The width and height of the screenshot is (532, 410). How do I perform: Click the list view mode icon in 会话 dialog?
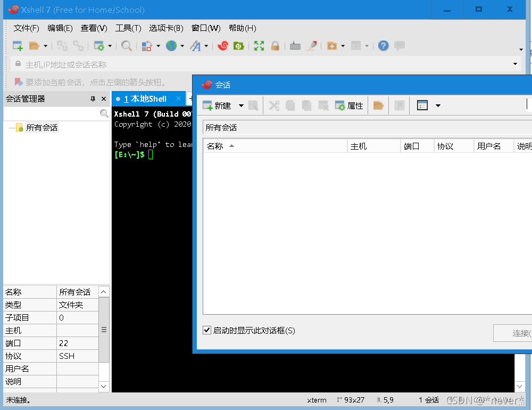click(x=422, y=105)
